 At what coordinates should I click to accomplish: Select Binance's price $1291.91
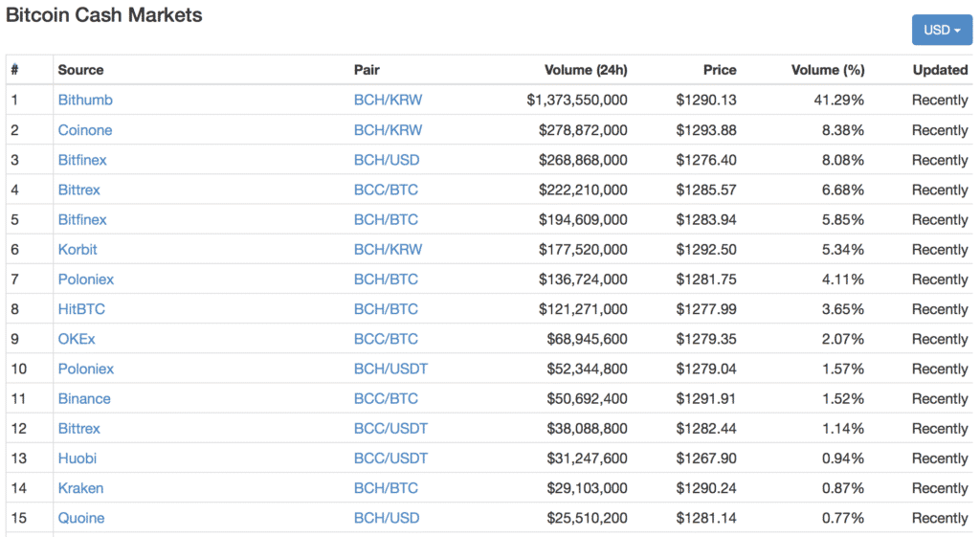point(706,399)
